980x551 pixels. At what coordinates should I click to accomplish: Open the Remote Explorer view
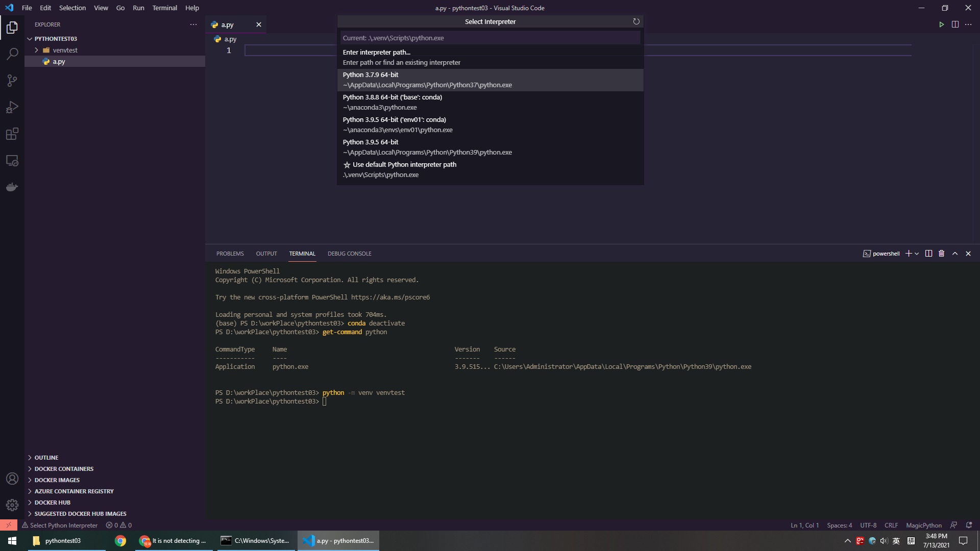12,160
